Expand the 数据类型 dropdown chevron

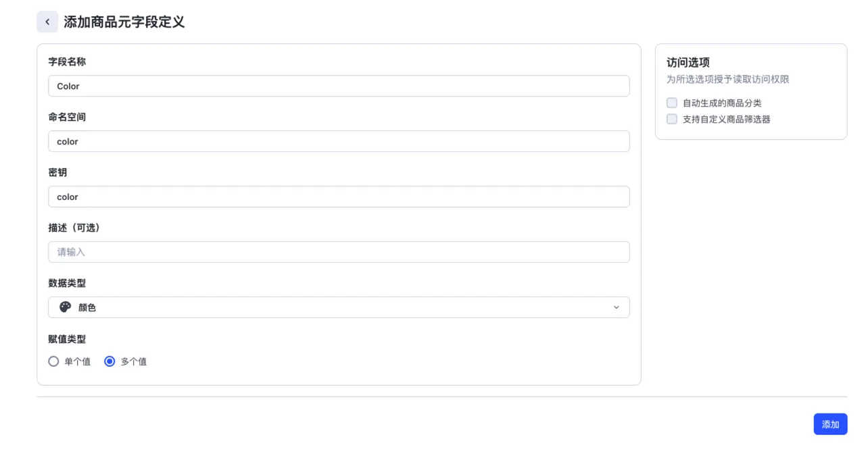click(x=616, y=307)
